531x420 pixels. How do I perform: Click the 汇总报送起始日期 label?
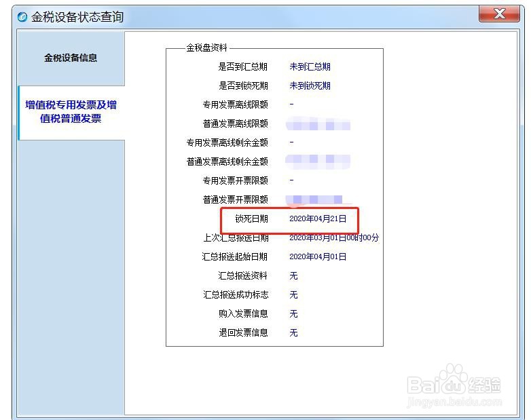235,256
